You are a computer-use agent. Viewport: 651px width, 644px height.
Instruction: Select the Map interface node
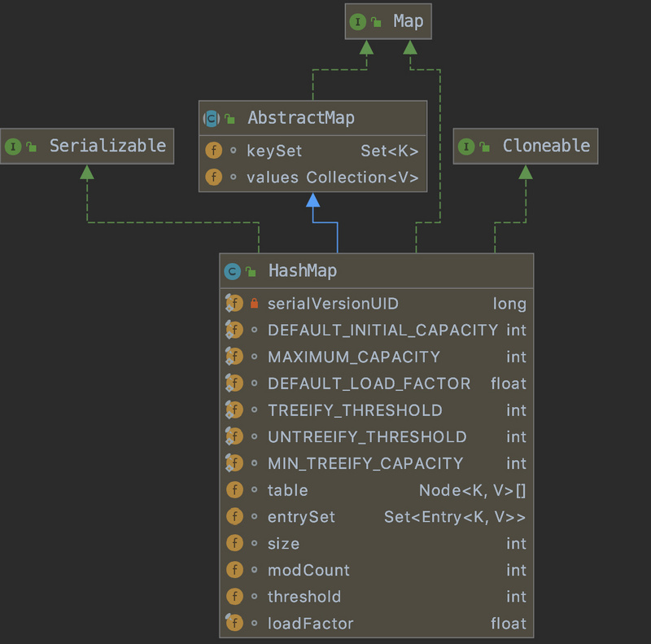(x=407, y=21)
